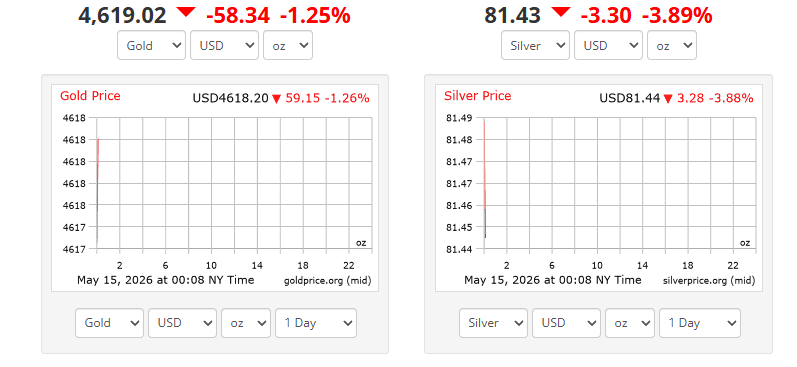Expand USD selector below the silver chart

(566, 323)
